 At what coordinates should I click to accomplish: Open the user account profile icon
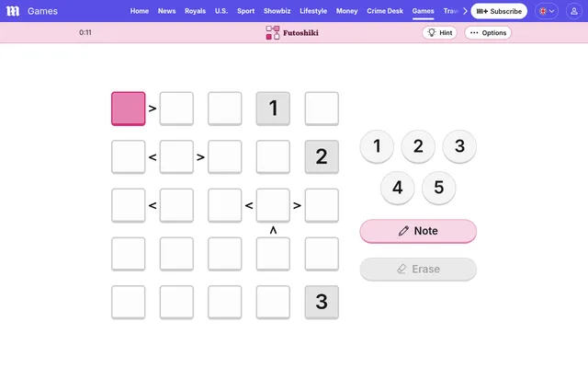pyautogui.click(x=573, y=11)
